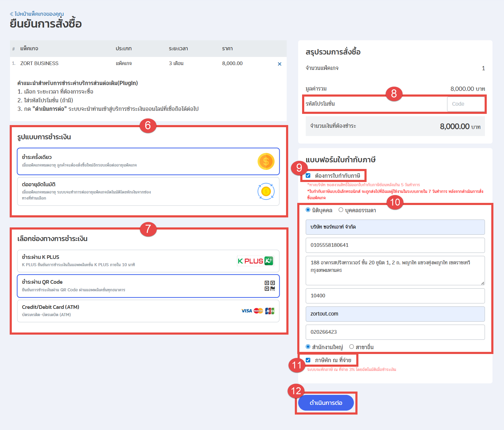The image size is (504, 430).
Task: Remove ZORT BUSINESS package with X icon
Action: pos(279,64)
